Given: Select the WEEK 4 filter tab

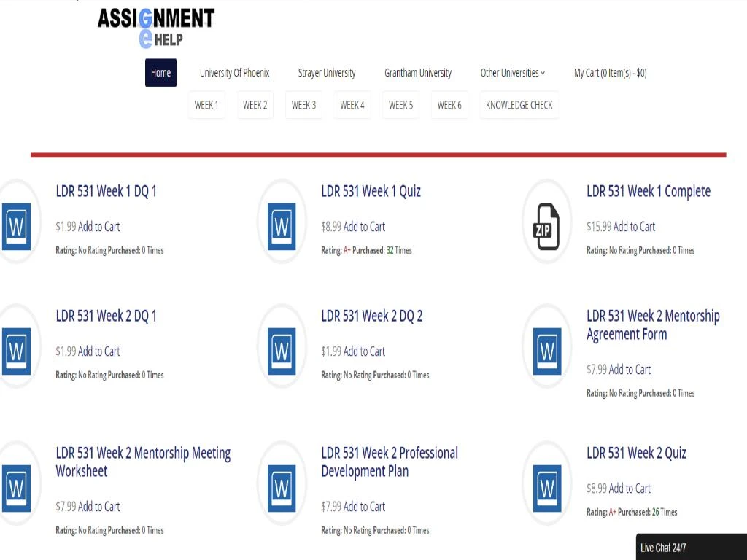Looking at the screenshot, I should (x=352, y=105).
